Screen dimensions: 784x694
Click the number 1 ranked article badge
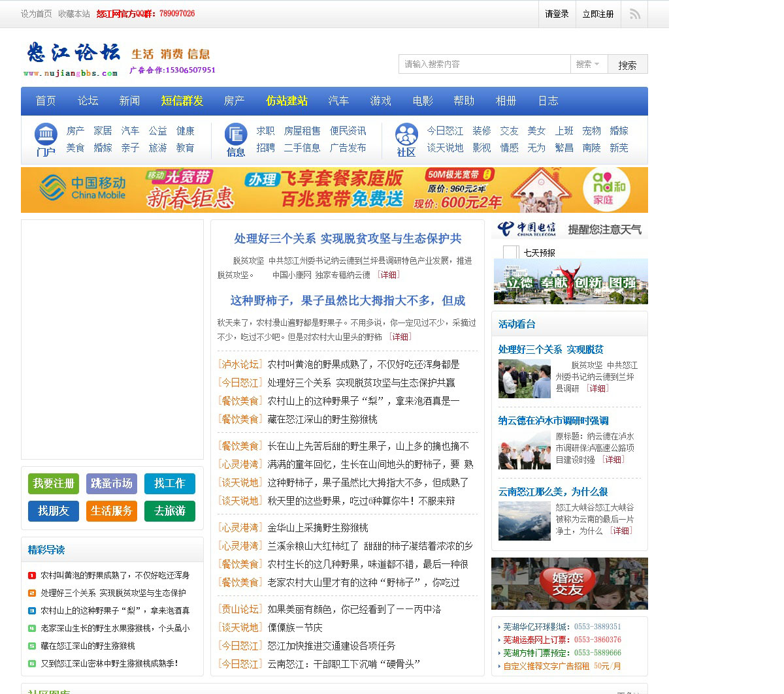coord(32,575)
